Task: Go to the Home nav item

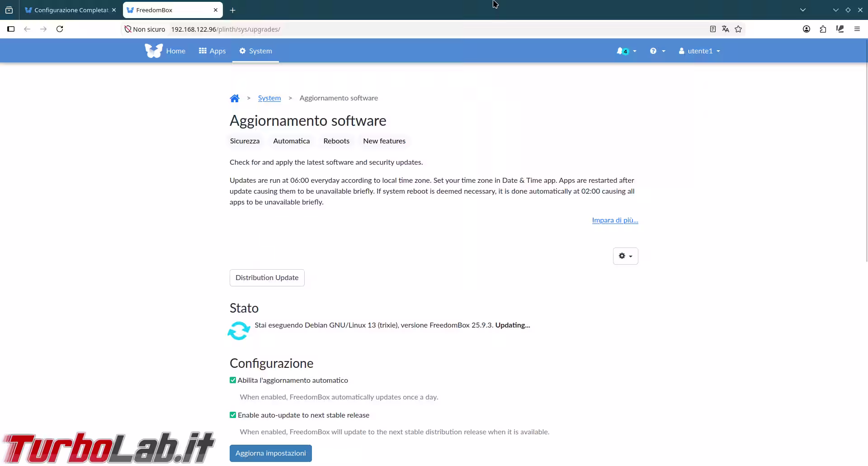Action: tap(175, 51)
